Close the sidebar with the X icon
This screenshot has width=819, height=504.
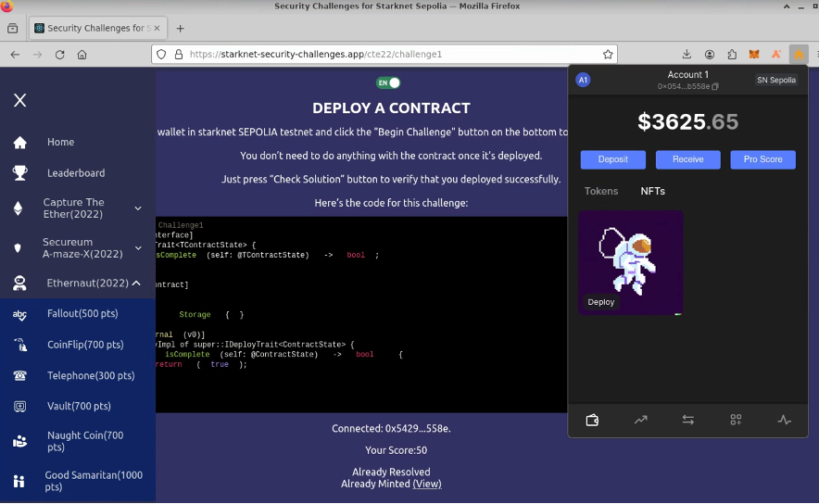point(19,100)
